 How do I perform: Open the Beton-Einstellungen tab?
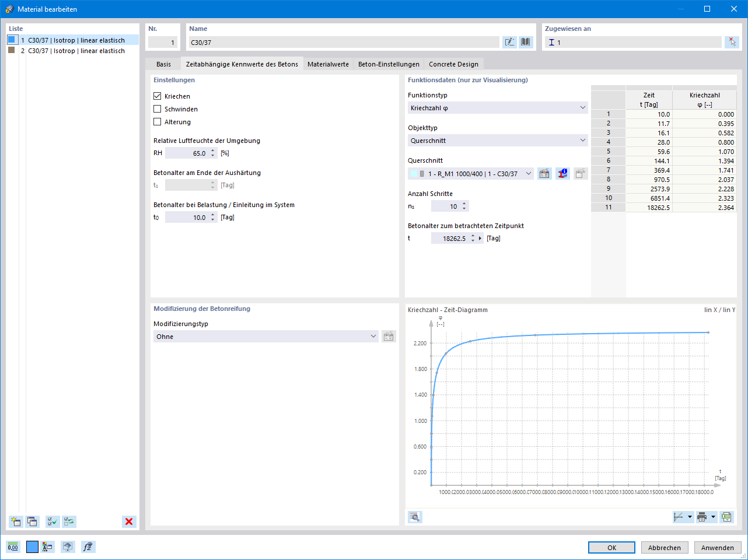pyautogui.click(x=389, y=64)
